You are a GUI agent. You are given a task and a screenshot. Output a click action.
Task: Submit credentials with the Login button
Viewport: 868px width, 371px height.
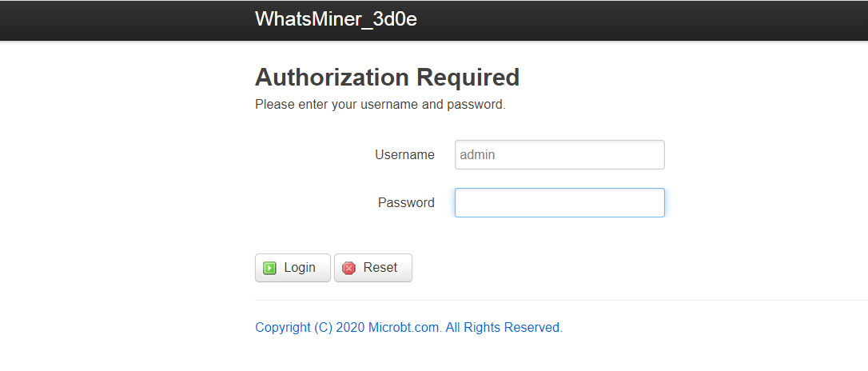293,268
